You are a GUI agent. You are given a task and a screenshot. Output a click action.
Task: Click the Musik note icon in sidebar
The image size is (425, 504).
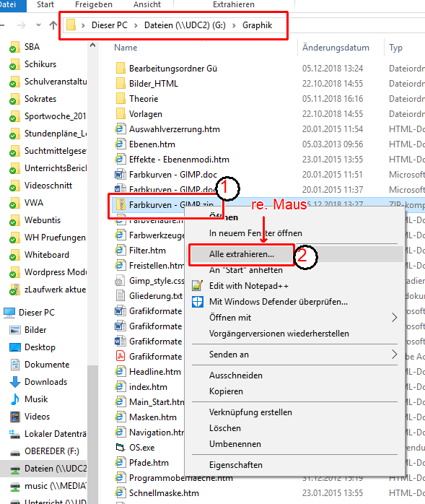point(14,399)
